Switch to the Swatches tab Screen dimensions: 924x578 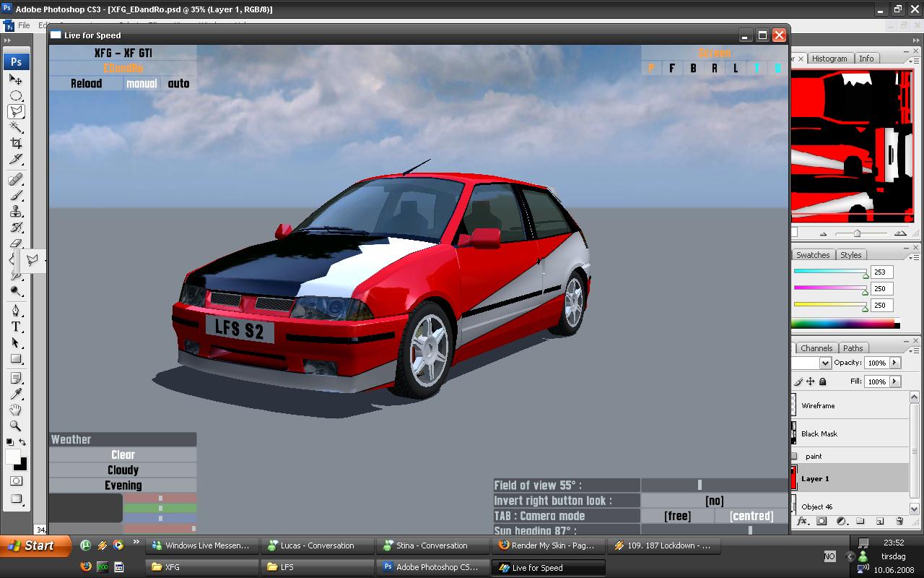tap(813, 255)
